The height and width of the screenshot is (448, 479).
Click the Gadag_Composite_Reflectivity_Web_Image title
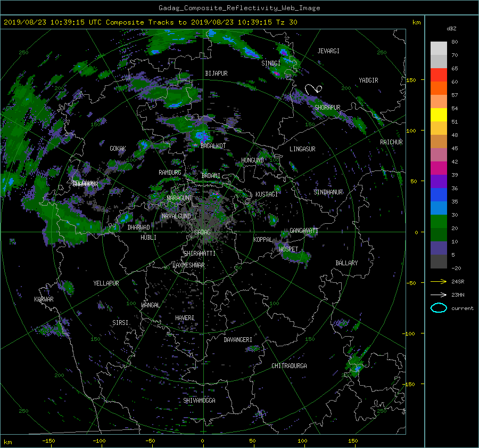pos(239,8)
